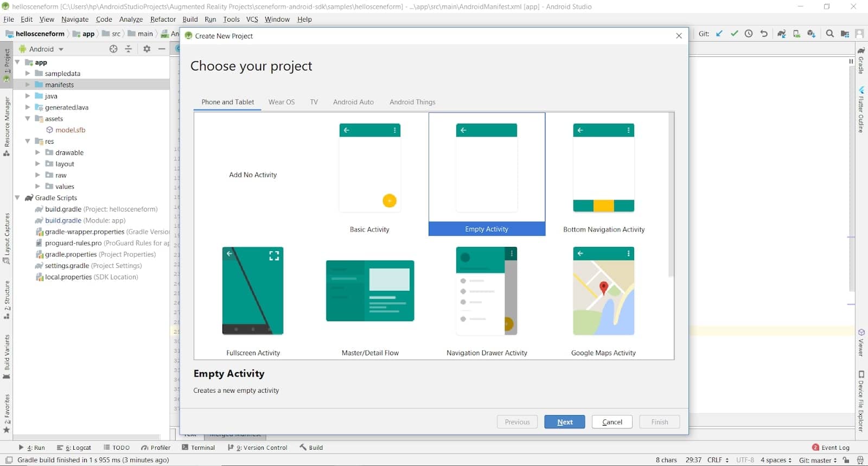
Task: Open Gradle side panel
Action: [x=861, y=60]
